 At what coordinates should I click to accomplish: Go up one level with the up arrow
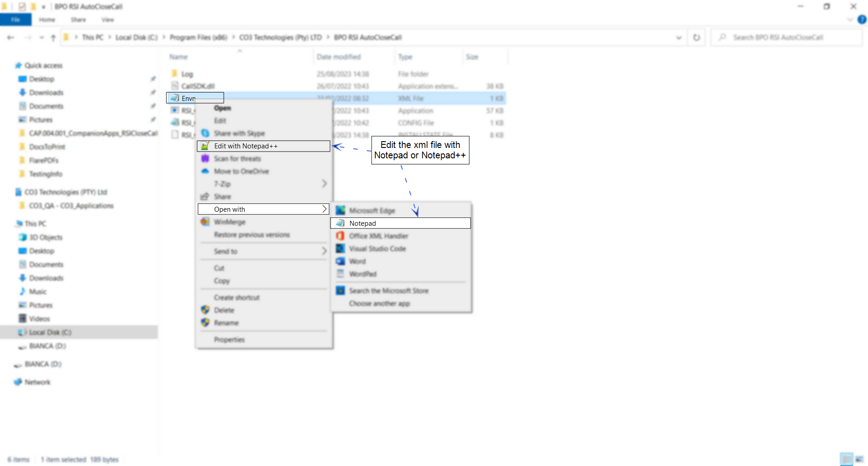(x=53, y=38)
